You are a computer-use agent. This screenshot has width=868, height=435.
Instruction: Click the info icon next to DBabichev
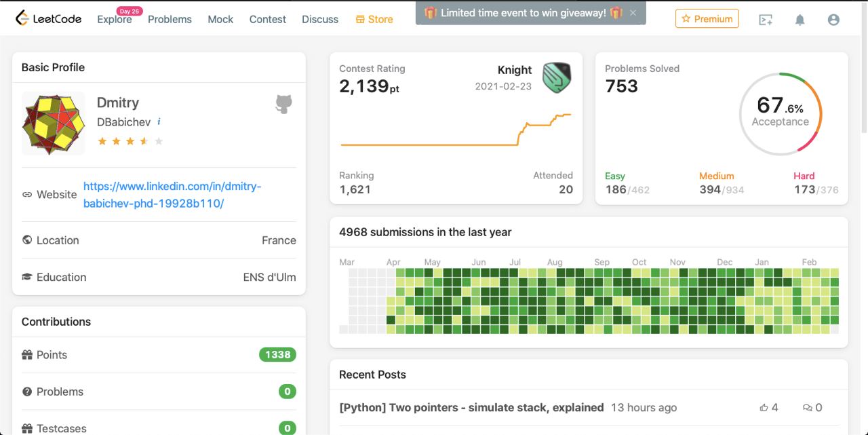point(159,121)
